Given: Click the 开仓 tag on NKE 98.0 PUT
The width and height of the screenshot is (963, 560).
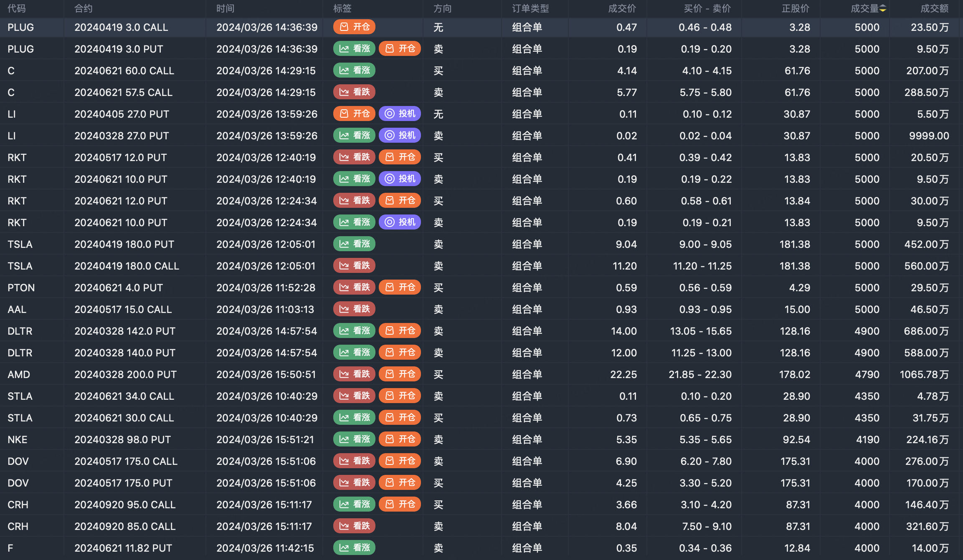Looking at the screenshot, I should (400, 439).
